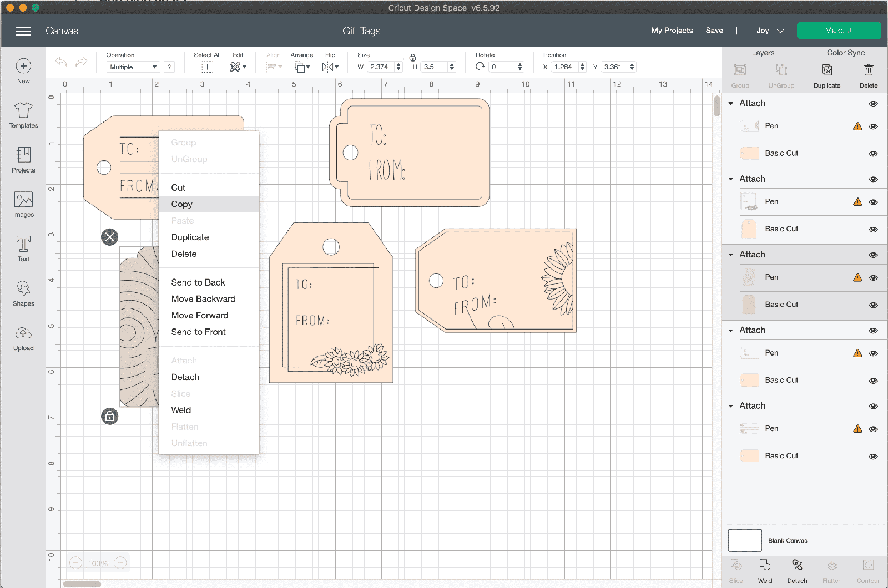
Task: Zoom out with the minus icon
Action: tap(76, 563)
